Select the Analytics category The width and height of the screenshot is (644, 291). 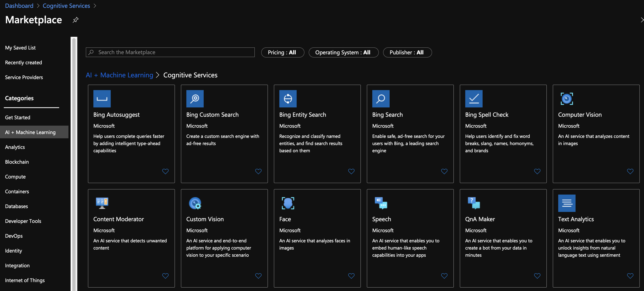click(15, 147)
